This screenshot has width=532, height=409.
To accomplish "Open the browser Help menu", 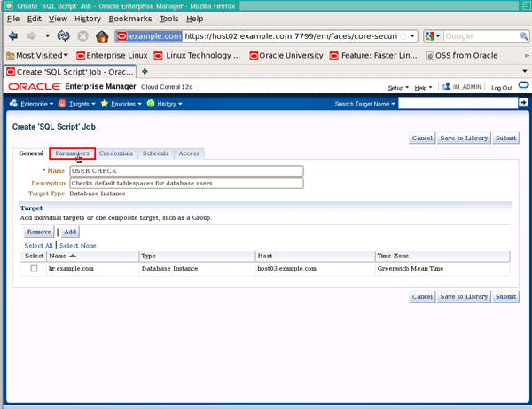I will 195,19.
